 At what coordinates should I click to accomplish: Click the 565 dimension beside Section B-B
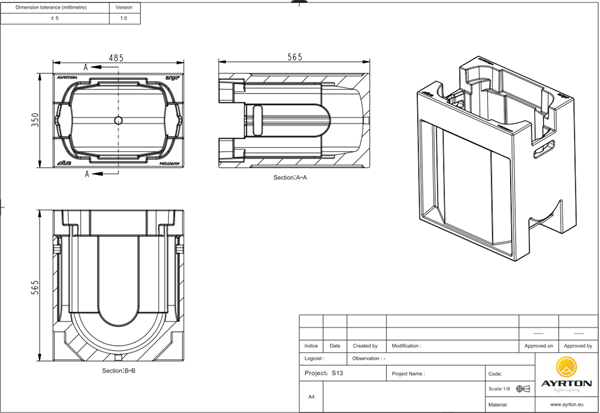click(35, 287)
